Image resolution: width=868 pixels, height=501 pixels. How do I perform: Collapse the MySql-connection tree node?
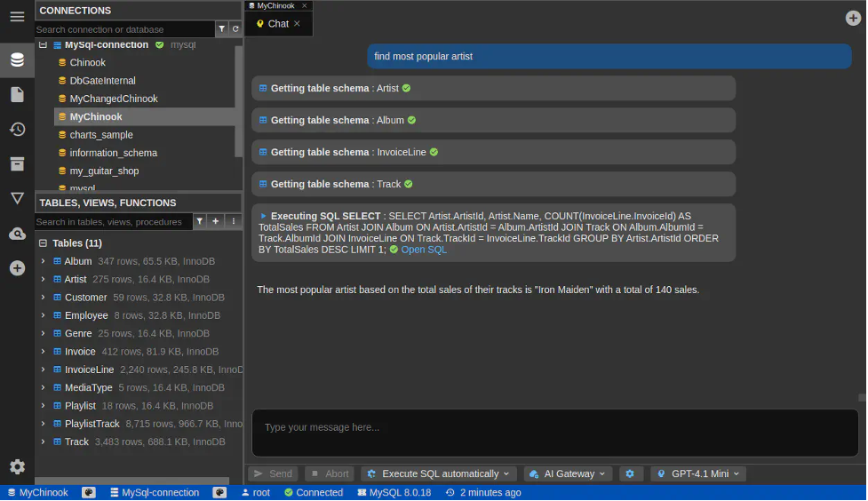point(44,44)
